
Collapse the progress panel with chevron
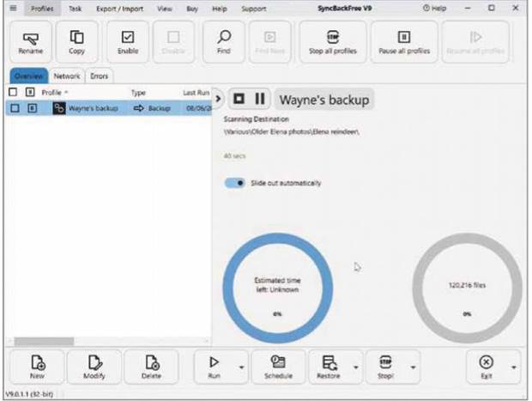pyautogui.click(x=218, y=99)
